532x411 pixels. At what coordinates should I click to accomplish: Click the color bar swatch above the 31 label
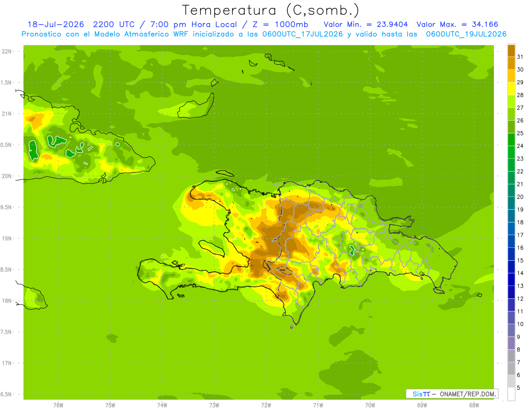click(511, 51)
